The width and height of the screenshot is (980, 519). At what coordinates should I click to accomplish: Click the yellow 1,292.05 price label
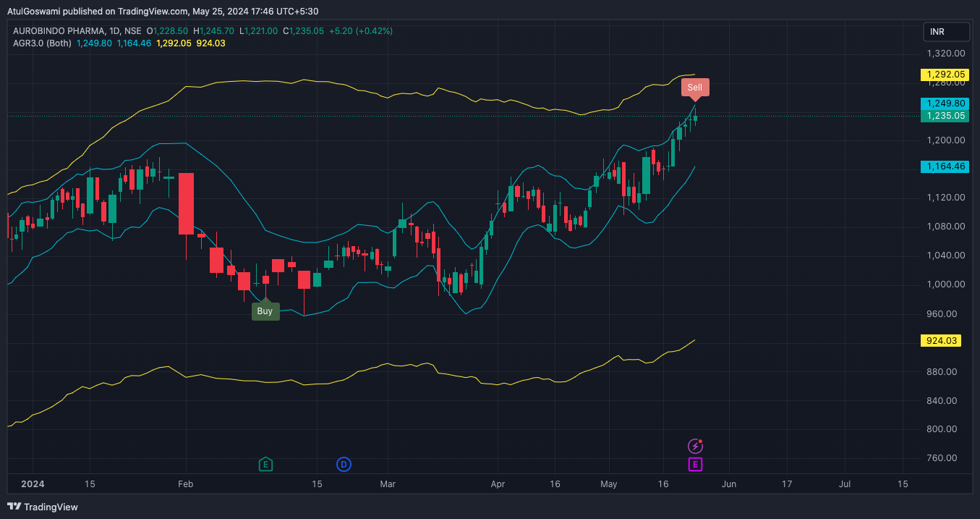coord(944,75)
